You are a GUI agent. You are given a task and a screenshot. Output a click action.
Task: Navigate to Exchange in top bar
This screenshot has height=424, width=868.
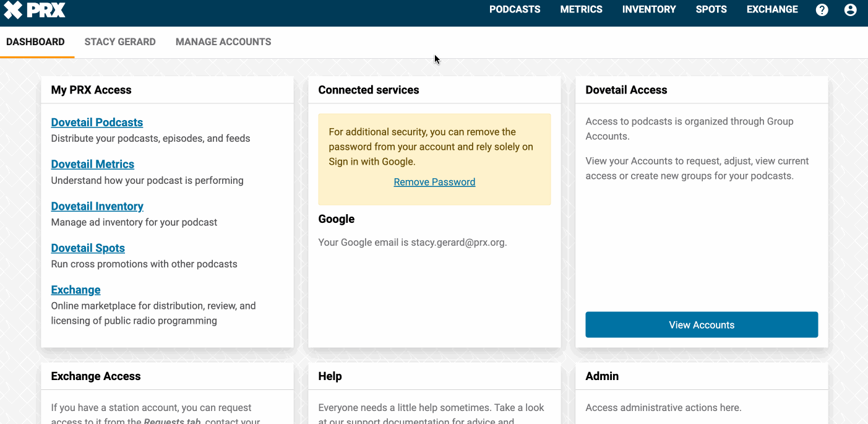point(772,10)
